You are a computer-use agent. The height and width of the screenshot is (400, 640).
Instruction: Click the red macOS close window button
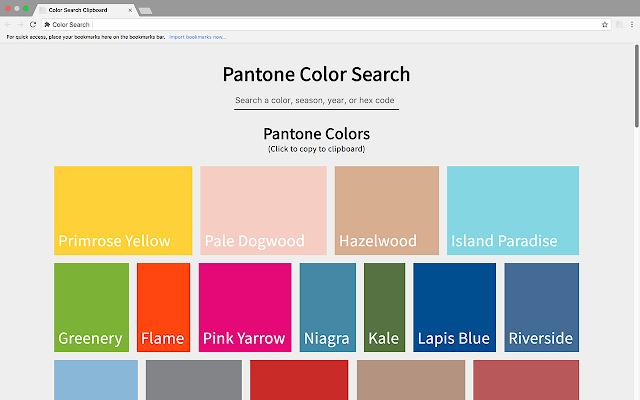(x=8, y=9)
